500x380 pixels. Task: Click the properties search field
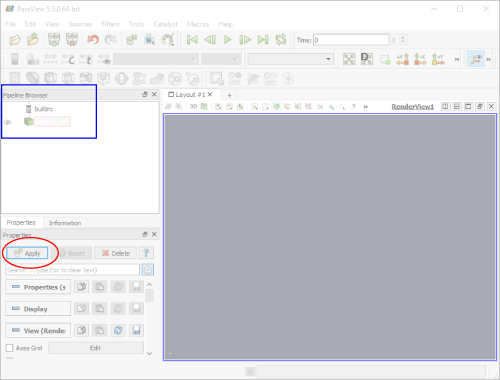coord(73,270)
